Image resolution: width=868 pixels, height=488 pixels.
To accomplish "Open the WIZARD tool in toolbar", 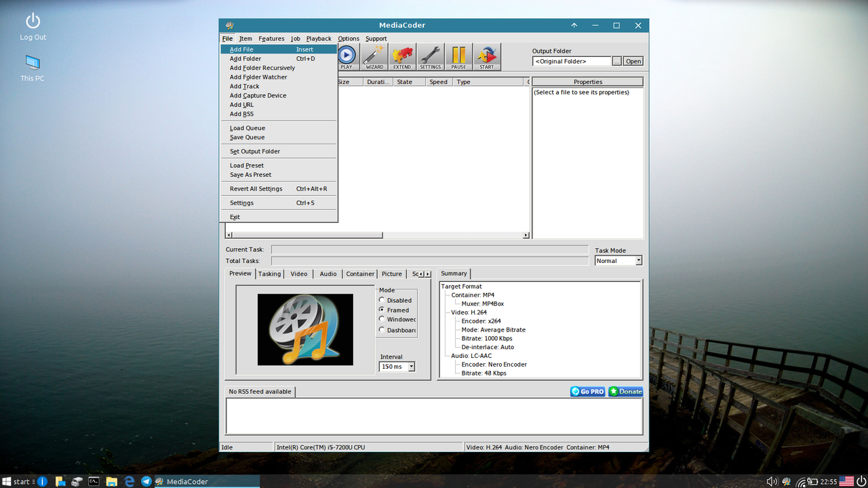I will (x=374, y=57).
